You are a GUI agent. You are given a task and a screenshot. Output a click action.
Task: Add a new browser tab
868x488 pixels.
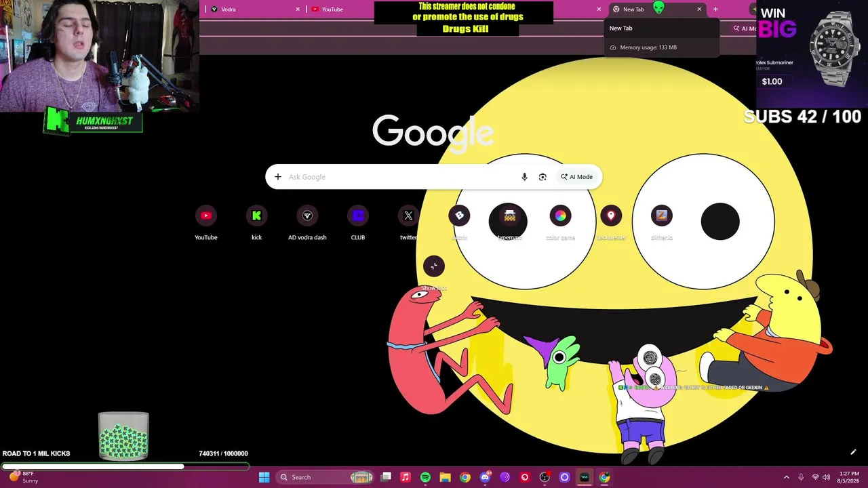[x=715, y=9]
